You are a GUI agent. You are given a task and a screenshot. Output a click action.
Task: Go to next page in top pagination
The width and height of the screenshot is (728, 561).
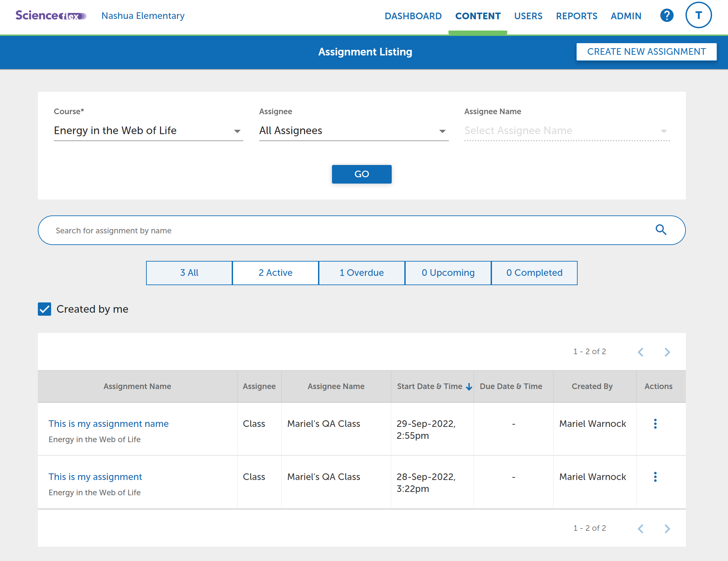pyautogui.click(x=667, y=352)
